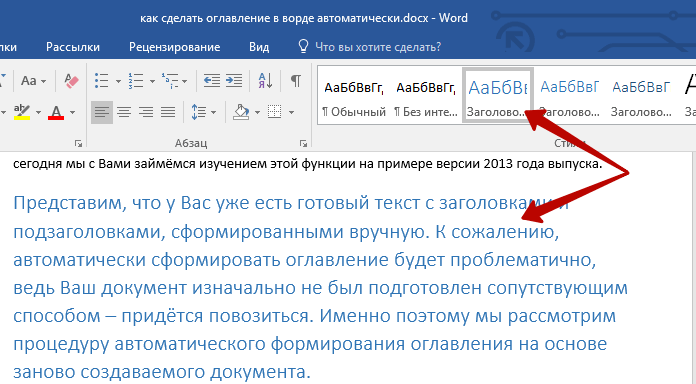Apply a numbered list with the Numbering icon

click(136, 81)
